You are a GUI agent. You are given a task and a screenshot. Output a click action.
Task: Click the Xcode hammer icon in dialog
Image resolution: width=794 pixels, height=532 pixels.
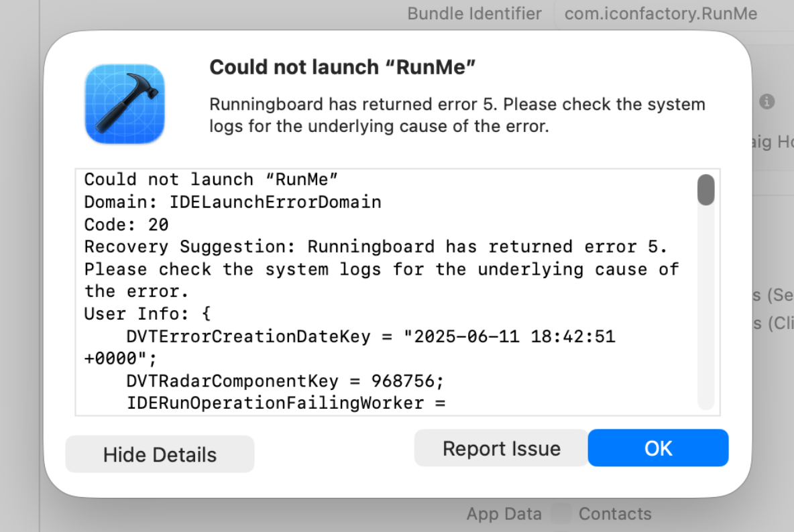click(x=125, y=104)
